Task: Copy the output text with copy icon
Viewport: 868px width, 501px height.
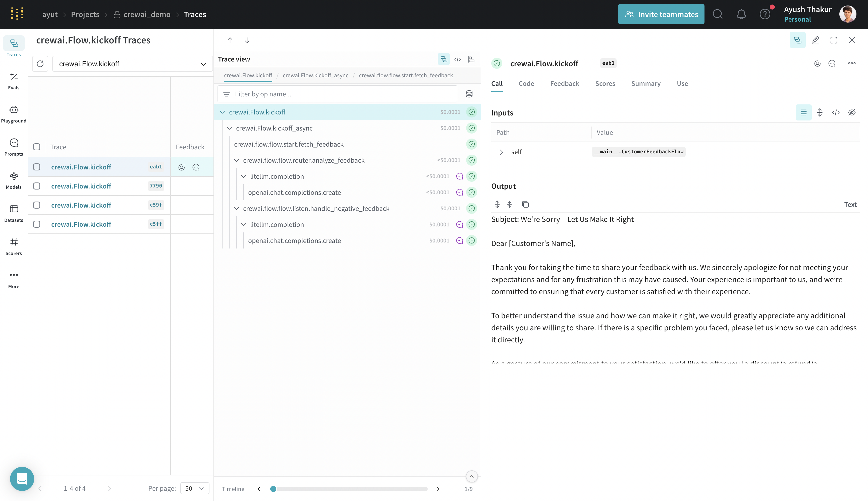Action: [525, 204]
